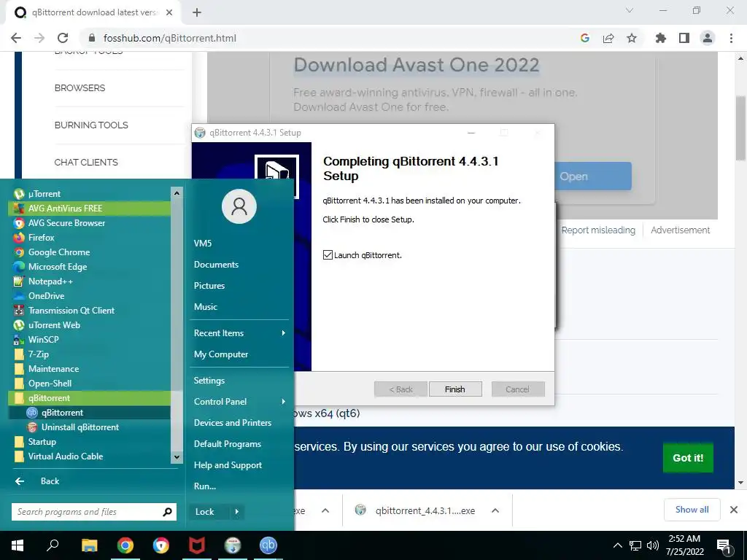Image resolution: width=747 pixels, height=560 pixels.
Task: Launch AVG AntiVirus FREE entry
Action: click(89, 208)
